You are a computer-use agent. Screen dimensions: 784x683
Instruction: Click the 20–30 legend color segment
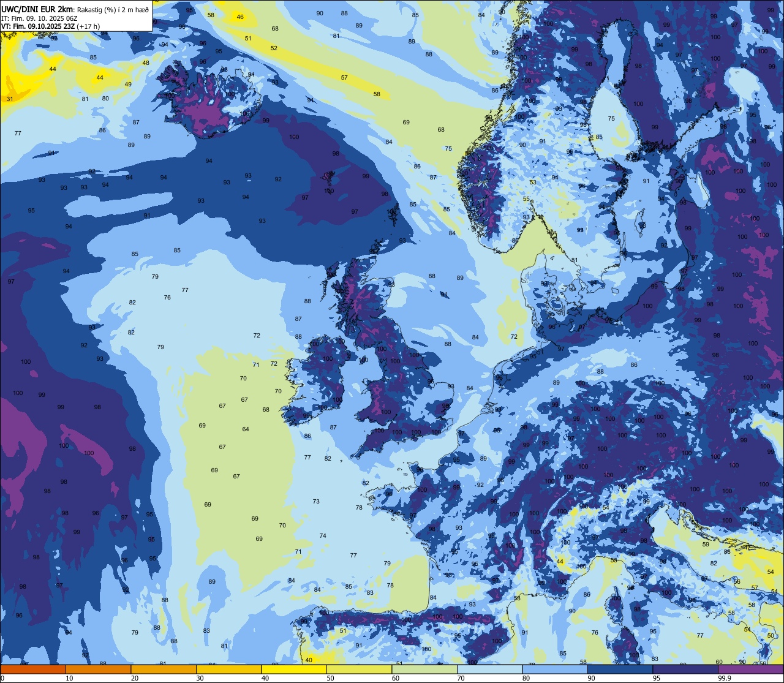coord(164,669)
